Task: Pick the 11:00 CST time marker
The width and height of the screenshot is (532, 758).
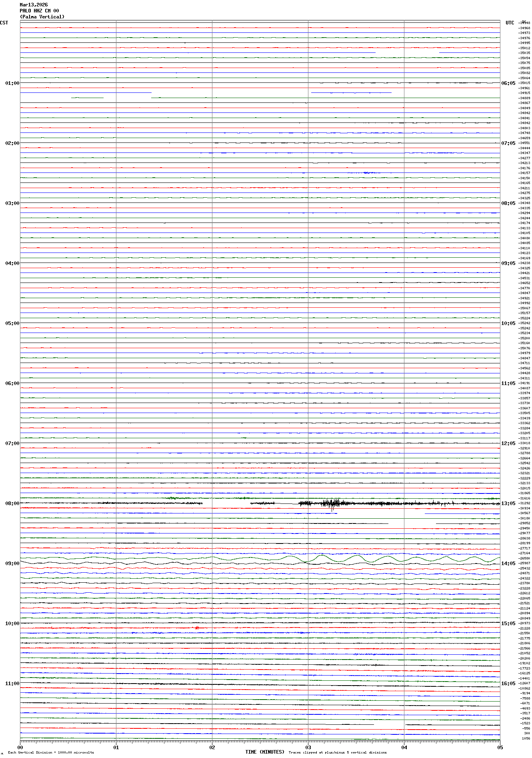Action: tap(12, 684)
